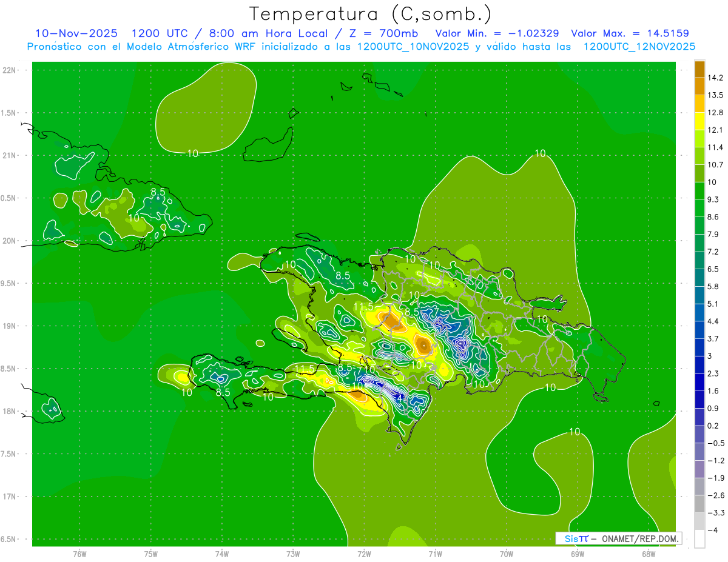Click the 72W longitude axis label

click(364, 554)
